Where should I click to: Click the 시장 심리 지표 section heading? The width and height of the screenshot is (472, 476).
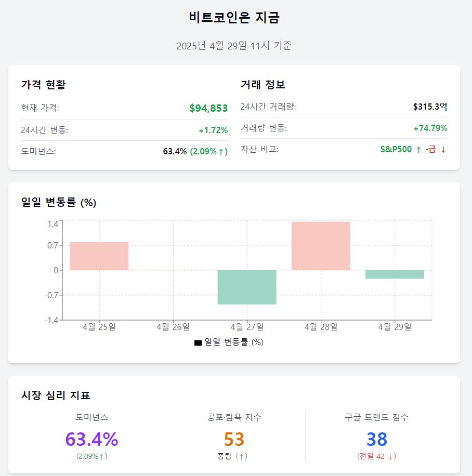56,395
